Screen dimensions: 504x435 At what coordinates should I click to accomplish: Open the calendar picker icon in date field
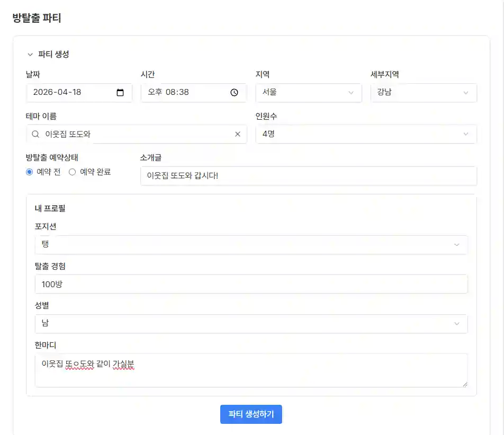click(120, 93)
